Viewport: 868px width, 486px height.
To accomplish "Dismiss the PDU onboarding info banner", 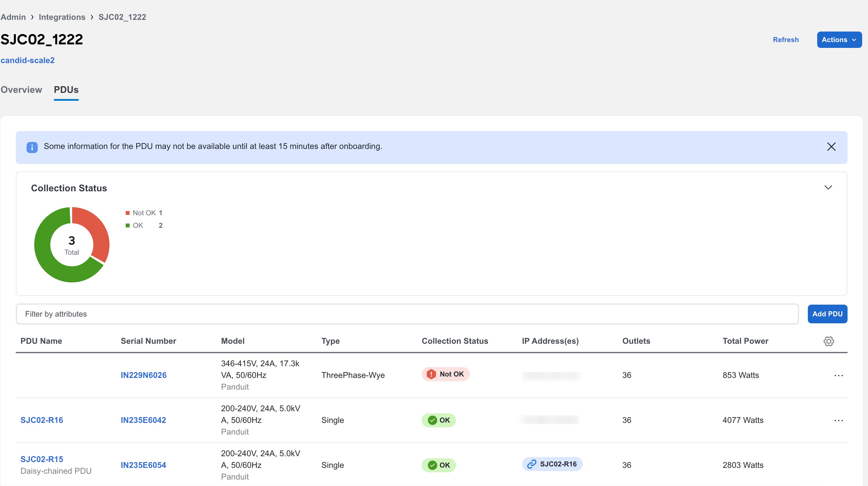I will (831, 147).
